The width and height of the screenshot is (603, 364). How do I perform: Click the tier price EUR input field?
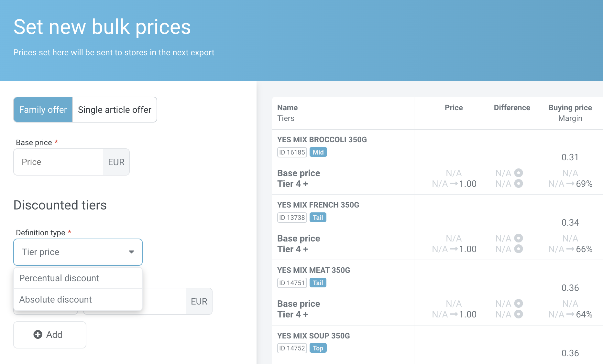pyautogui.click(x=164, y=301)
